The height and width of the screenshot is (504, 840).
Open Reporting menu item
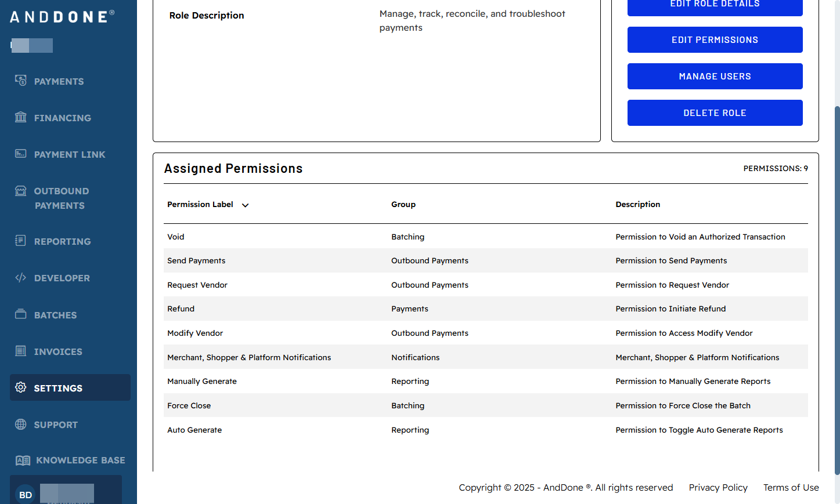[62, 241]
